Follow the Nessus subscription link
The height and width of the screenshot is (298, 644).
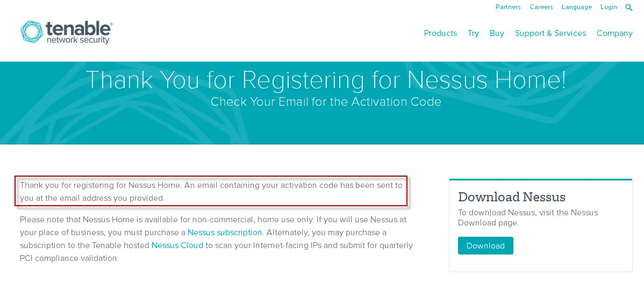click(225, 232)
